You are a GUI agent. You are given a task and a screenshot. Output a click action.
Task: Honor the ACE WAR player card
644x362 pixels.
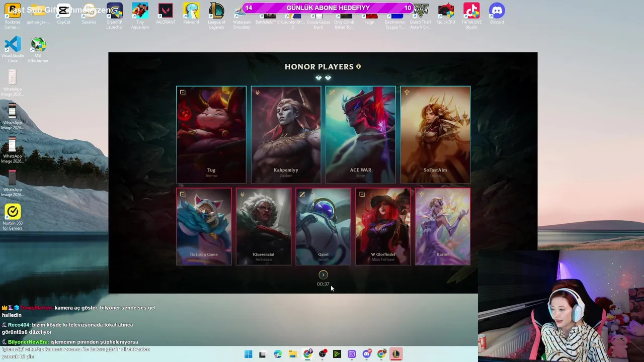360,134
